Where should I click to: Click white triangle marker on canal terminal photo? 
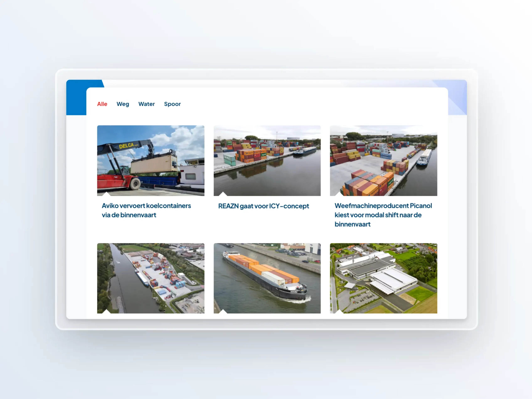pos(106,312)
